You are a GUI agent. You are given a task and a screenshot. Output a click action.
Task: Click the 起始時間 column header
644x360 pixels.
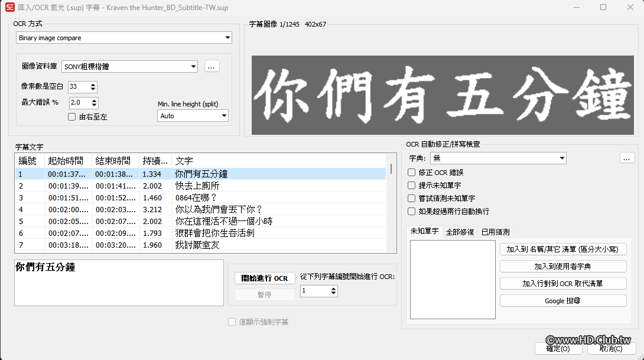point(68,161)
